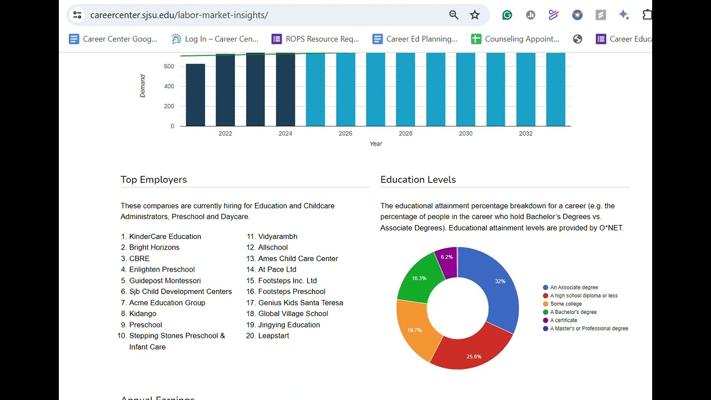Click the purple feather pen extension icon
The image size is (711, 400).
[x=553, y=15]
